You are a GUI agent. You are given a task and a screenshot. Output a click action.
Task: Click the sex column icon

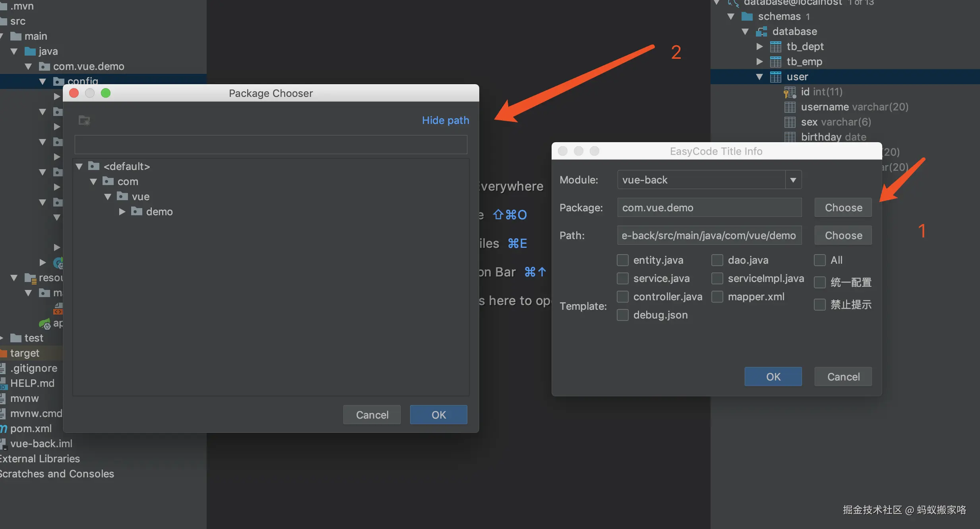[790, 122]
